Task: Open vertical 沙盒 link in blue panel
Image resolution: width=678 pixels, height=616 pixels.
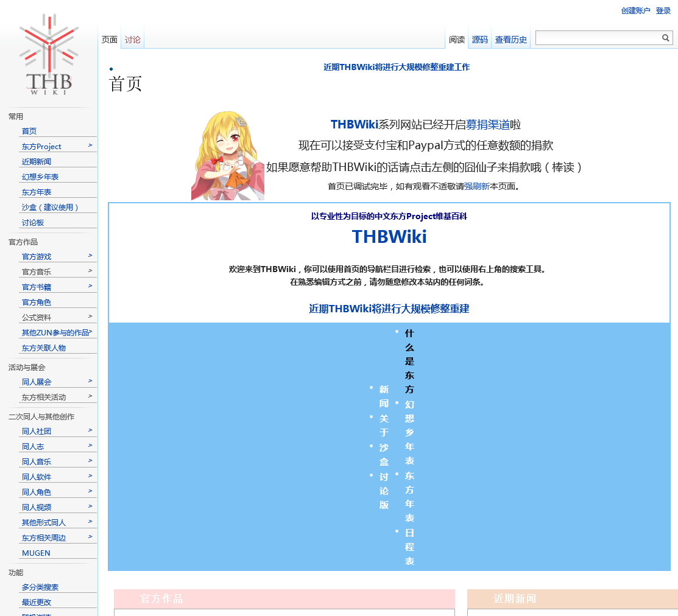Action: pos(384,455)
